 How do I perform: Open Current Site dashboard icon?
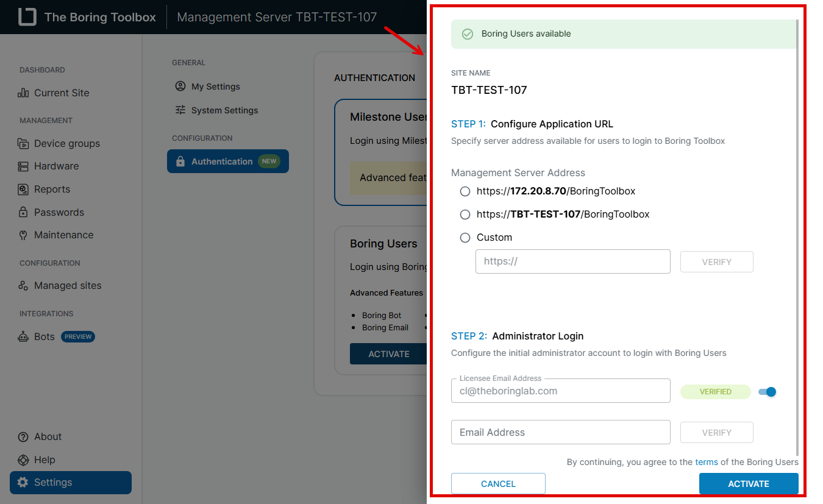(23, 93)
